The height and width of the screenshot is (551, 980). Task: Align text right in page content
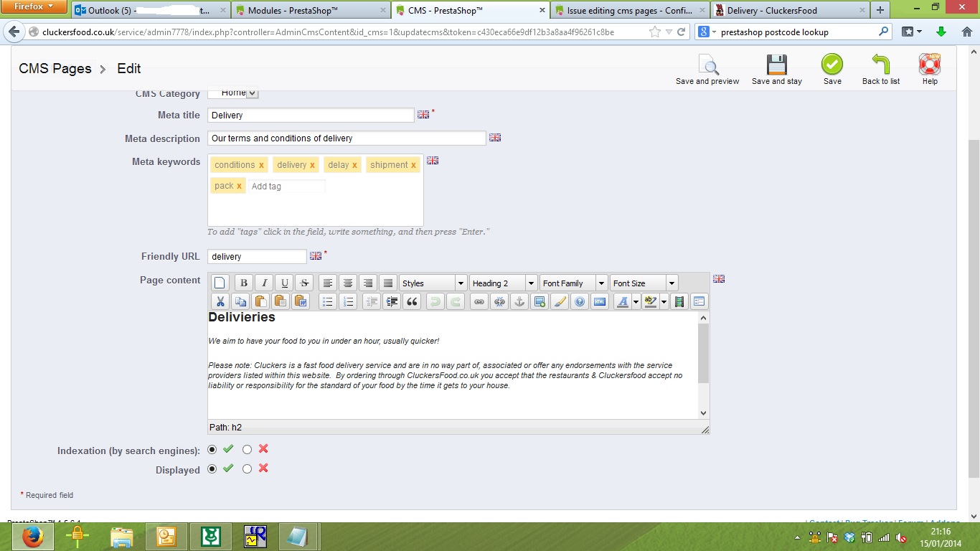tap(368, 283)
